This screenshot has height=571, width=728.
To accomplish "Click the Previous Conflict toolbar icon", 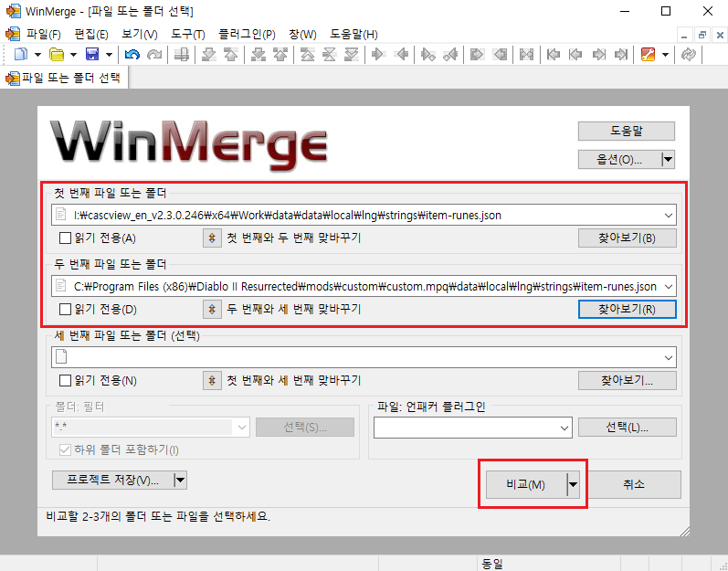I will tap(280, 55).
